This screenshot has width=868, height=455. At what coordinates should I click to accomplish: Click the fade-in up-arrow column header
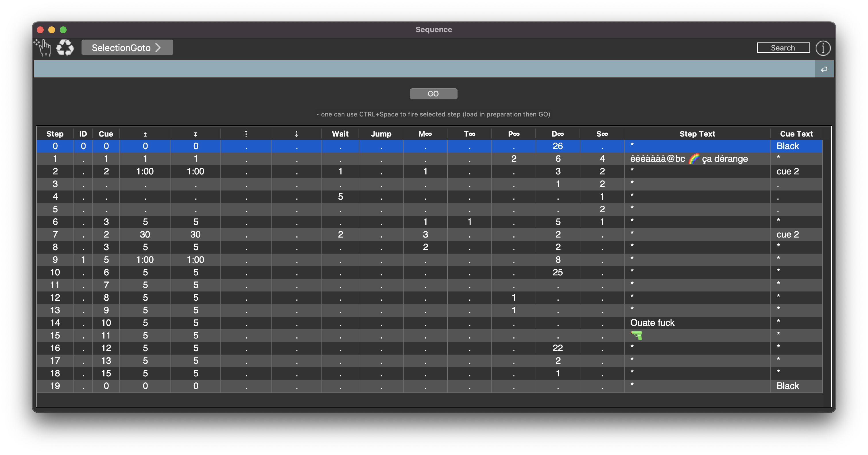145,134
